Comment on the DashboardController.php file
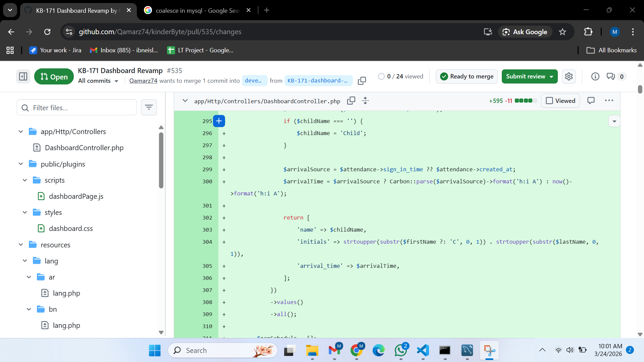 (x=591, y=101)
